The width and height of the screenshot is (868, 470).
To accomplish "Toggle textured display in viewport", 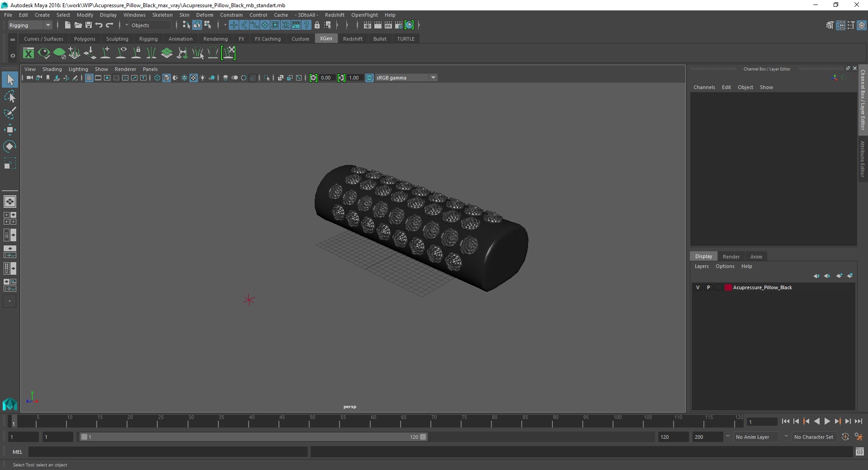I will tap(193, 78).
